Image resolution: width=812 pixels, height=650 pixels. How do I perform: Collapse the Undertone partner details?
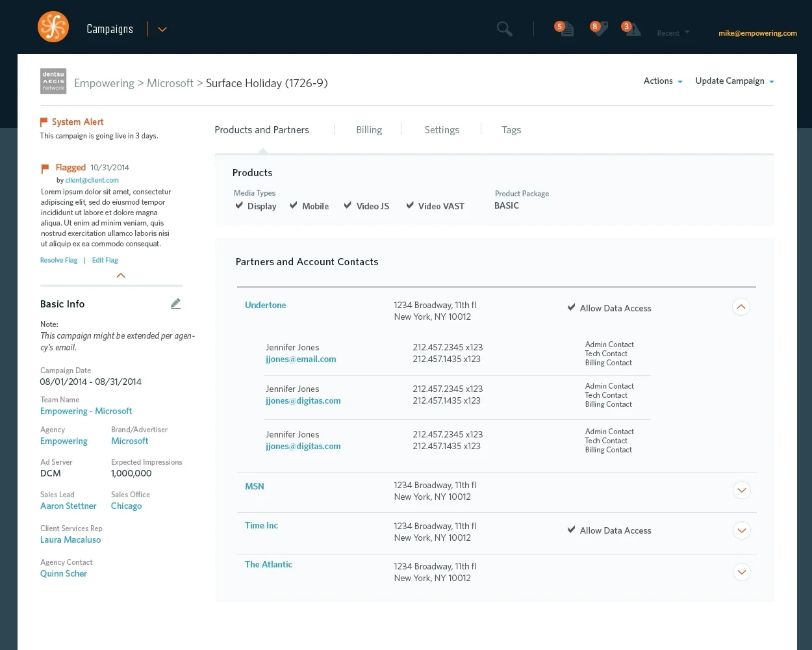click(741, 306)
